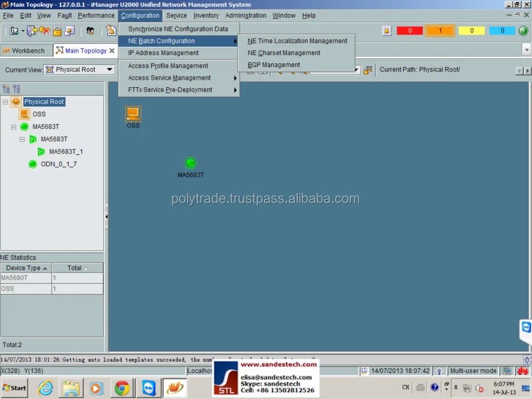The image size is (532, 399).
Task: Click the alarm bell document toolbar icon
Action: (x=111, y=30)
